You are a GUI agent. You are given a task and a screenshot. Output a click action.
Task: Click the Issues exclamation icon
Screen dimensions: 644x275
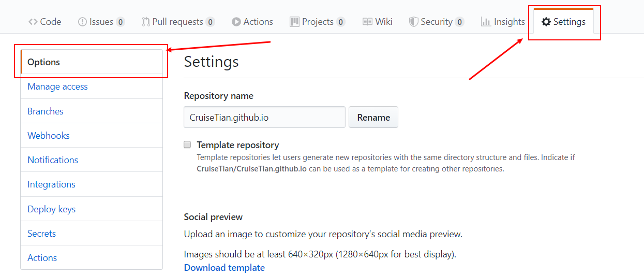(82, 22)
